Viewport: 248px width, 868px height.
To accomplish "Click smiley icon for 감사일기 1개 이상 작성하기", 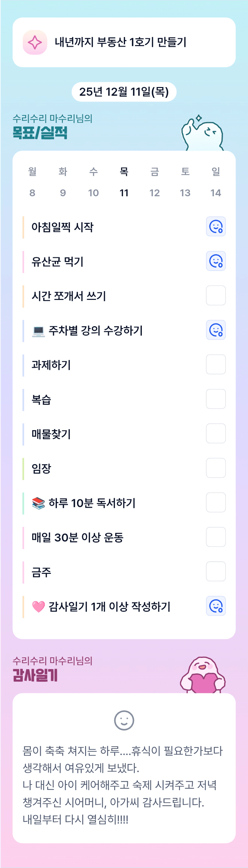I will click(x=216, y=606).
